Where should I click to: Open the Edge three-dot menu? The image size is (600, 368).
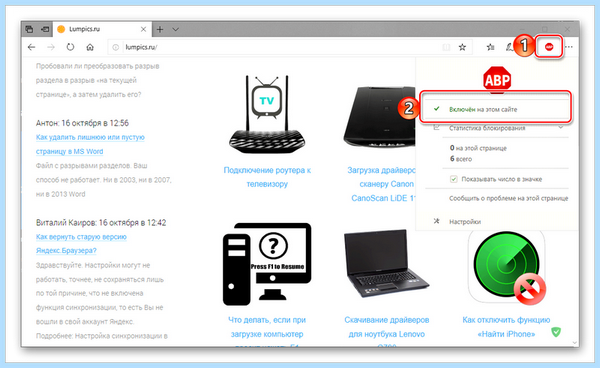pyautogui.click(x=569, y=47)
